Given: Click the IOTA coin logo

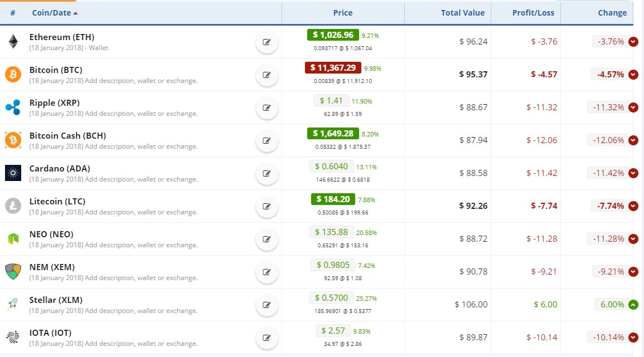Looking at the screenshot, I should point(12,337).
